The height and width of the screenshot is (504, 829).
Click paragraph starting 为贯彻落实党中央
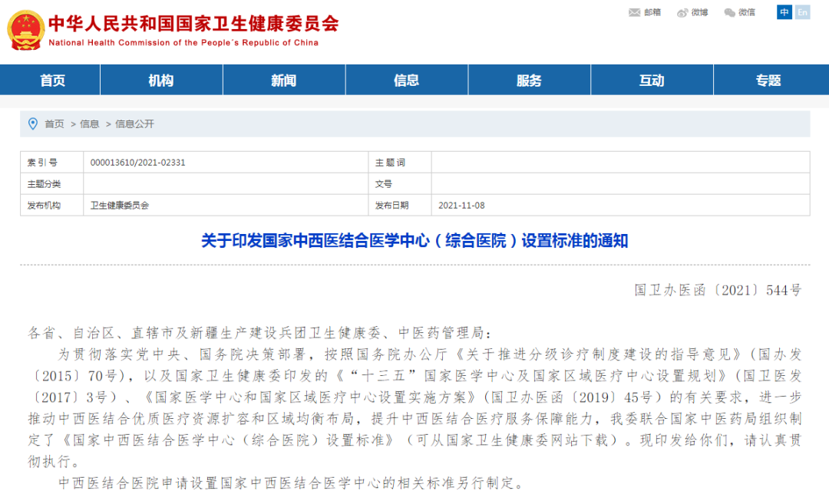(x=415, y=408)
